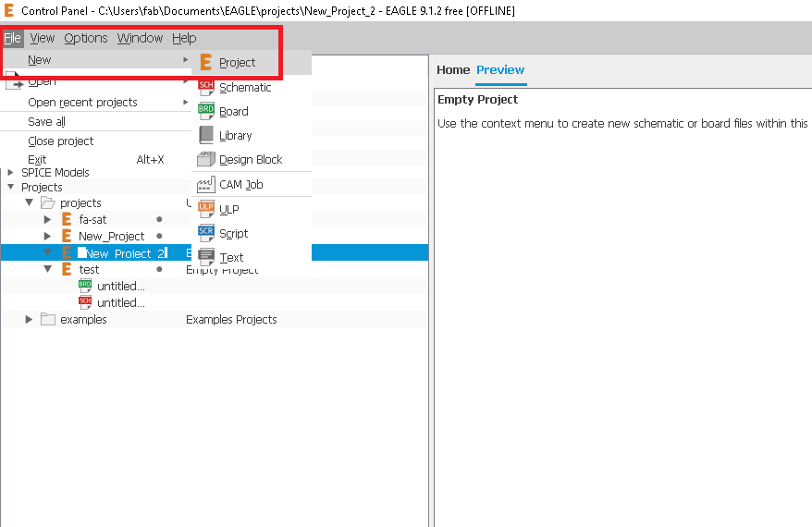Click the untitled board BRD file icon
Viewport: 812px width, 527px height.
(85, 286)
